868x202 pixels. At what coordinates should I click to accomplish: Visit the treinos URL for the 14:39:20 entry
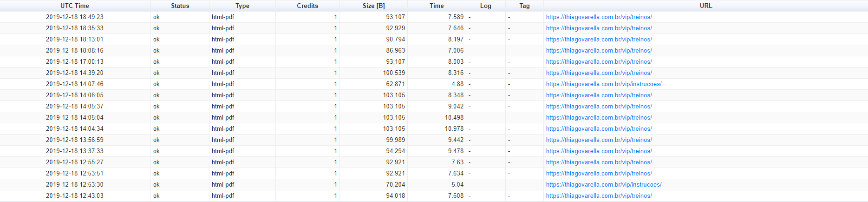[599, 73]
